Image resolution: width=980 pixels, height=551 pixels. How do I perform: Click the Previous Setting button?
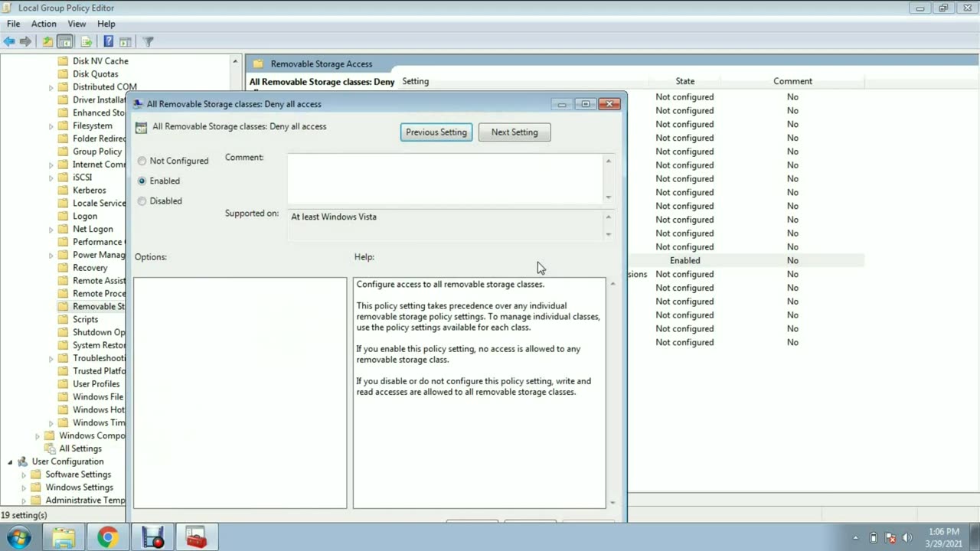coord(436,132)
